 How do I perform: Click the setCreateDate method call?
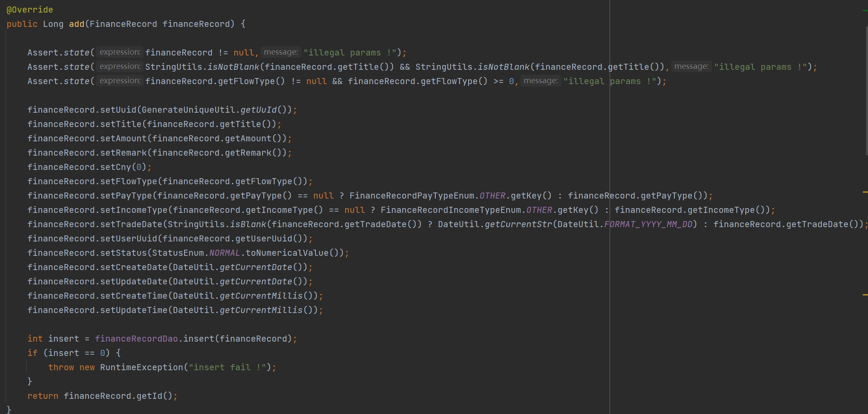(134, 267)
